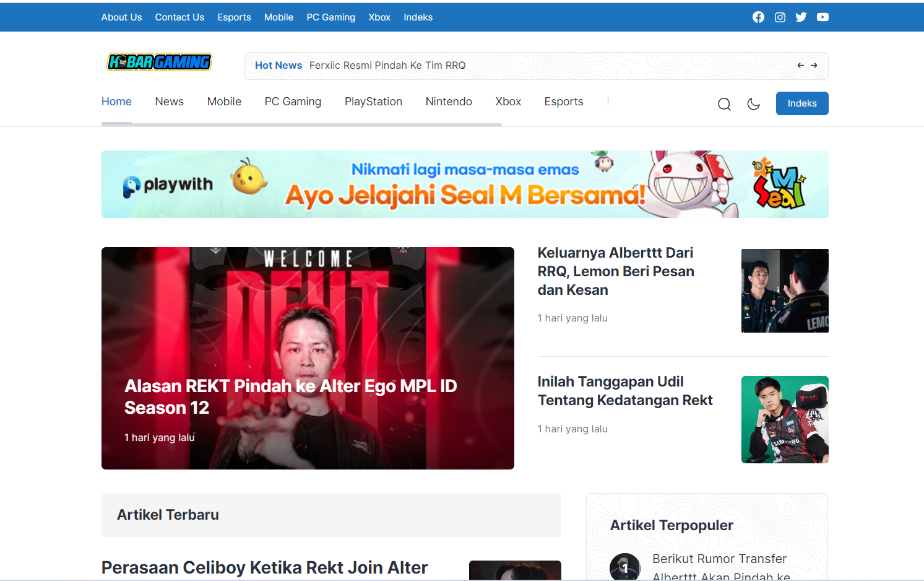Screen dimensions: 924x581
Task: Click the 'Artikel Terpopuler' section heading
Action: (x=671, y=525)
